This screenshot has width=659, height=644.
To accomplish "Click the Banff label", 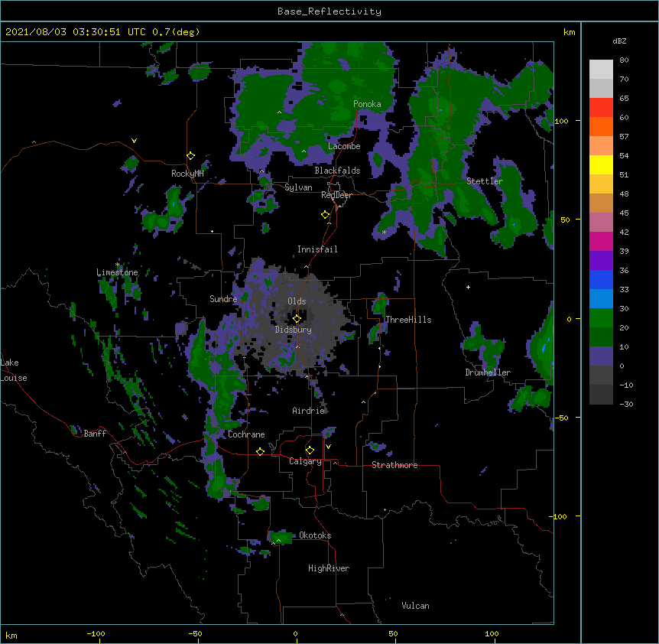I will pos(95,434).
